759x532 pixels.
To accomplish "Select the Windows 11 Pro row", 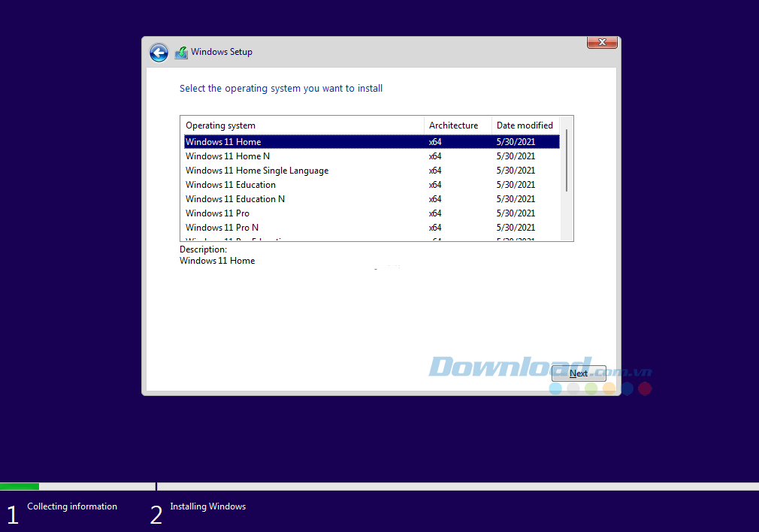I will [372, 213].
